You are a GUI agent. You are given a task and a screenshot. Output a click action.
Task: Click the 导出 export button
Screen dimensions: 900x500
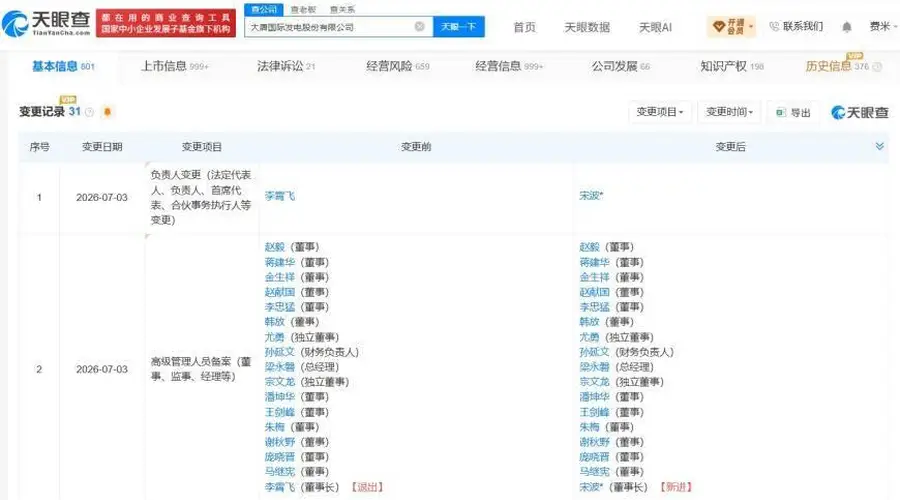click(793, 113)
